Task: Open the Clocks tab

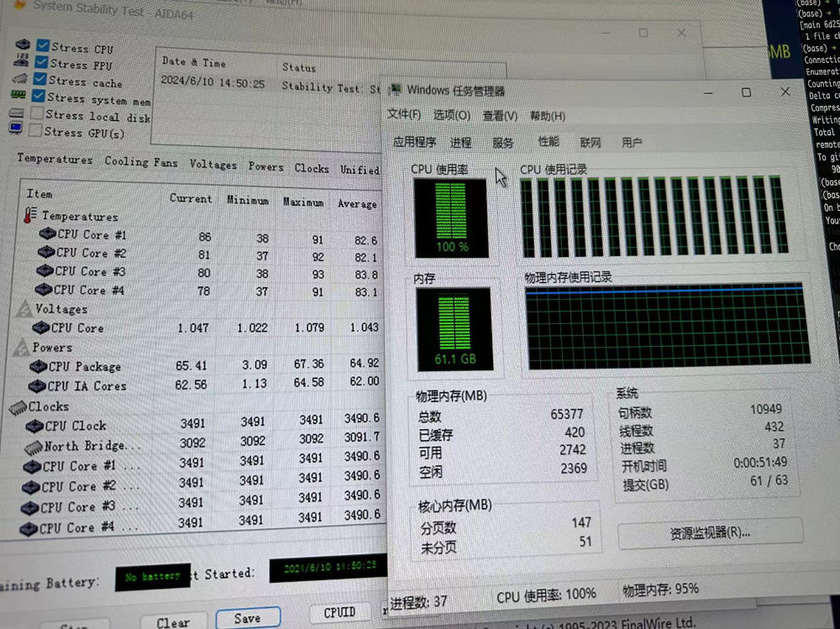Action: (312, 168)
